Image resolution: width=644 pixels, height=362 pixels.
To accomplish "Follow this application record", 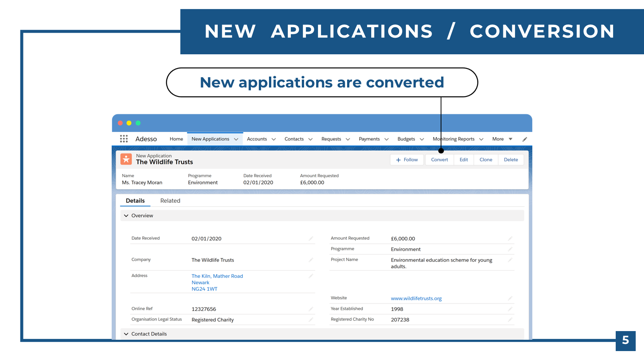I will tap(407, 160).
